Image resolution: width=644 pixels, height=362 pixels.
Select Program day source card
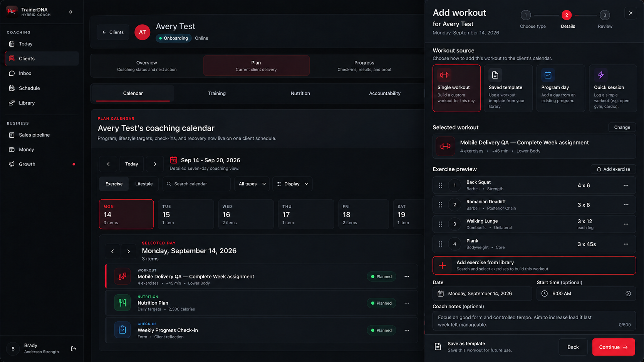(560, 88)
